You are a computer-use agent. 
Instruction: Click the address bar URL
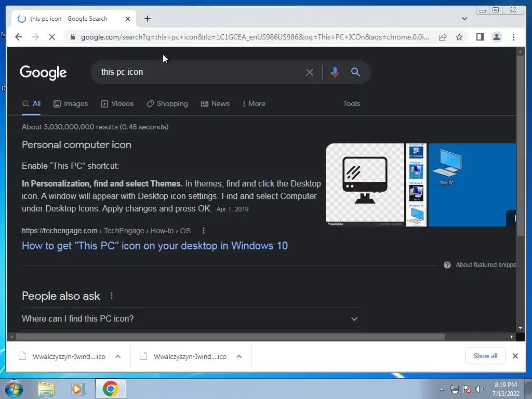coord(255,37)
